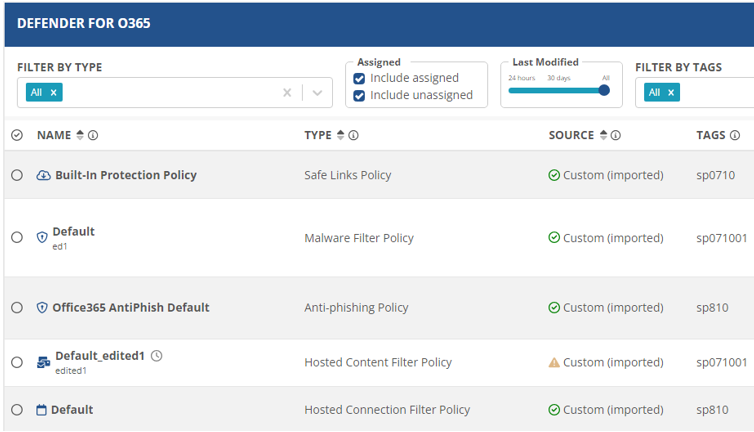
Task: Click the sort arrows on the TYPE column
Action: [340, 135]
